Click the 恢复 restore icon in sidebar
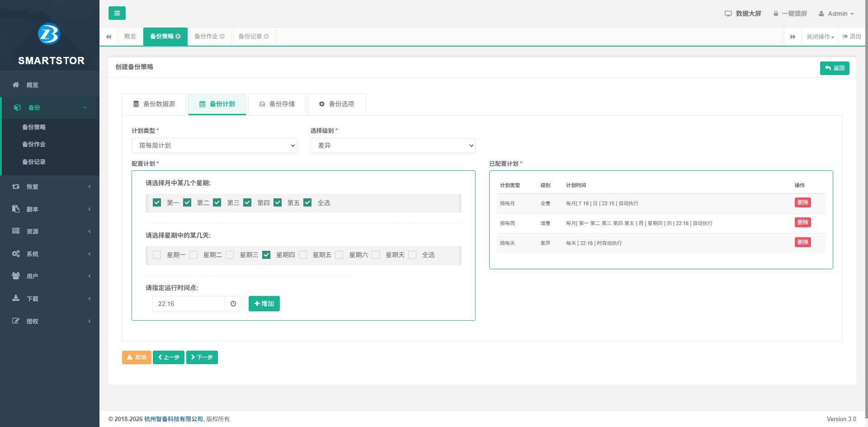The width and height of the screenshot is (868, 427). [16, 186]
